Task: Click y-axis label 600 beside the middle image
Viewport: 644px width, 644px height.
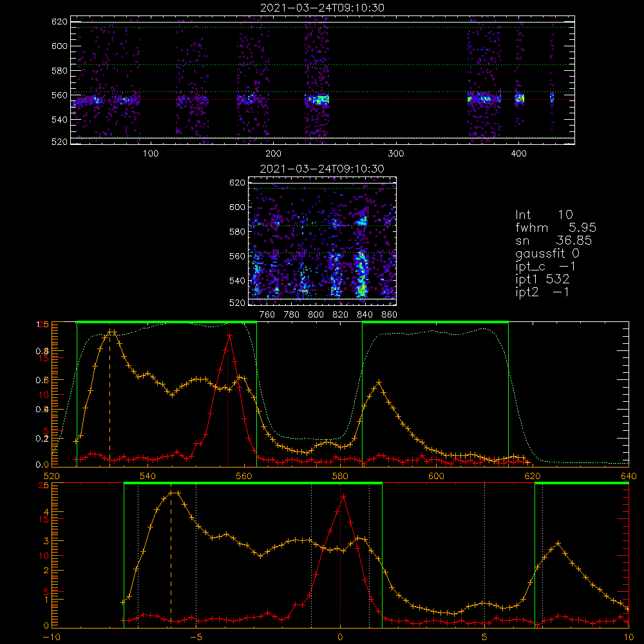Action: (x=238, y=207)
